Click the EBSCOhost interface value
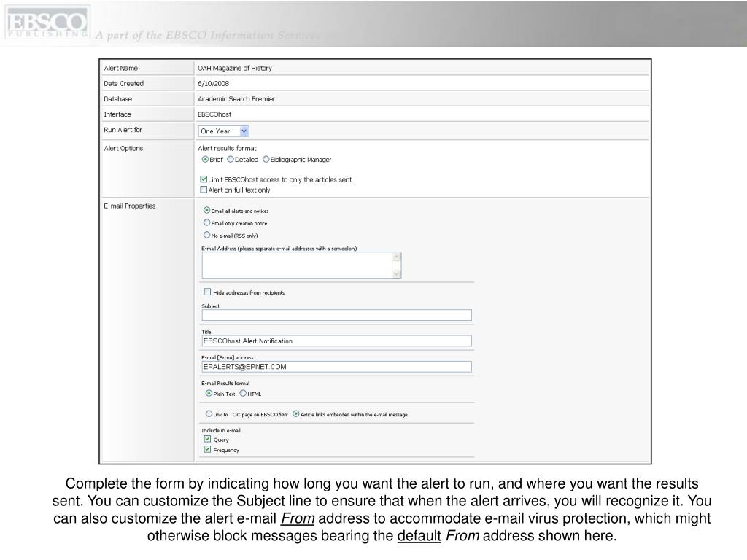Image resolution: width=747 pixels, height=560 pixels. coord(214,114)
